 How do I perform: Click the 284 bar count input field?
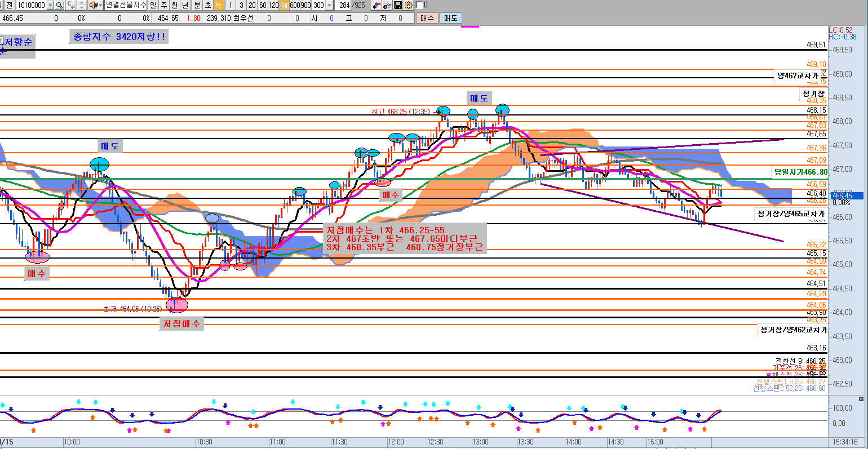(344, 5)
